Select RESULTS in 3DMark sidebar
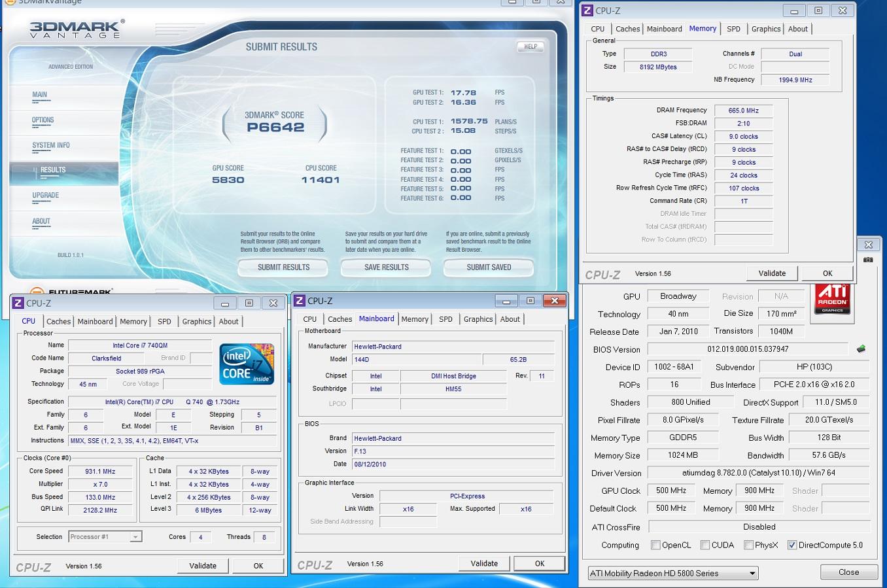 tap(53, 170)
